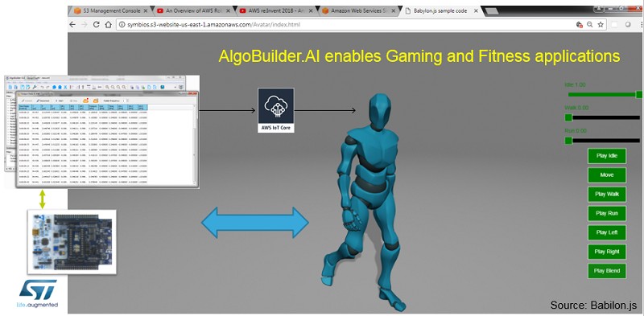Click new document icon in AlgoBuilder toolbar

[x=10, y=87]
